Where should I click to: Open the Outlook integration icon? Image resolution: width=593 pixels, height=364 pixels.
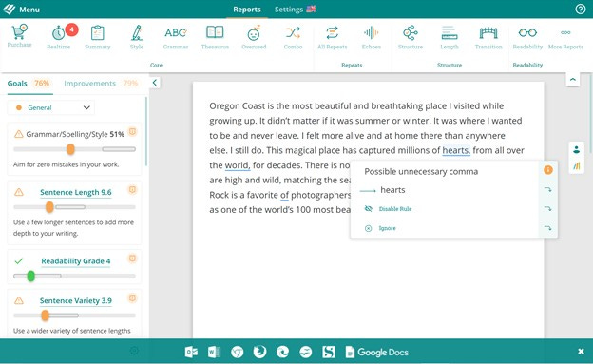point(191,352)
